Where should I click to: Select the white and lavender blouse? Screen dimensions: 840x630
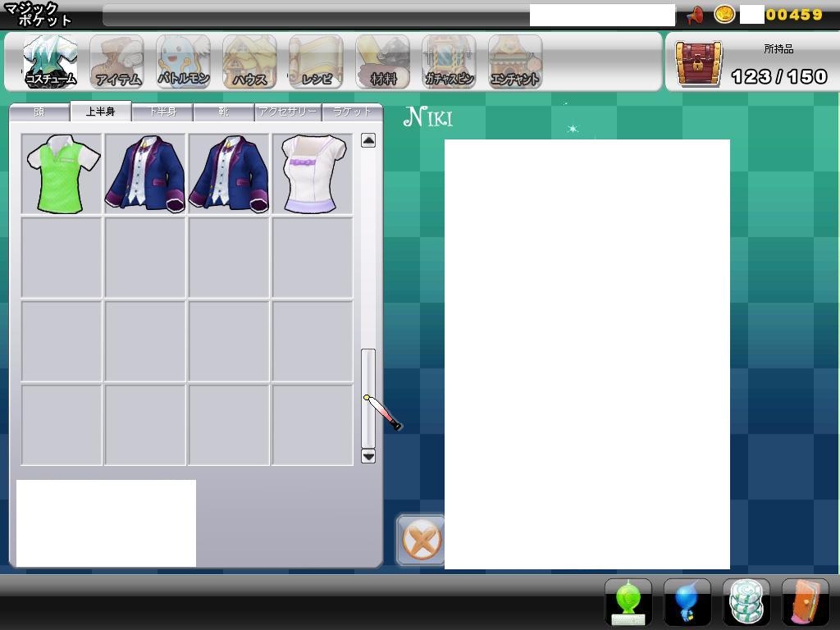point(313,175)
